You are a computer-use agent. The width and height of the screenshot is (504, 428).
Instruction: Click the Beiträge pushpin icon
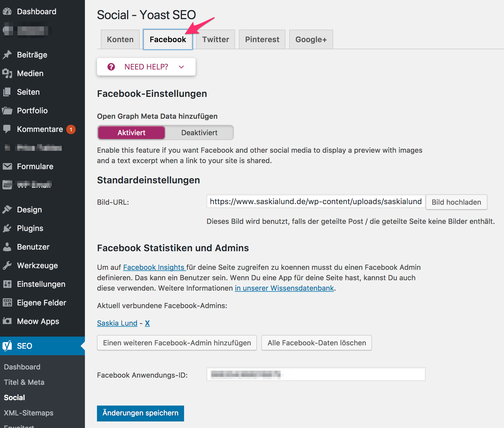(x=7, y=55)
